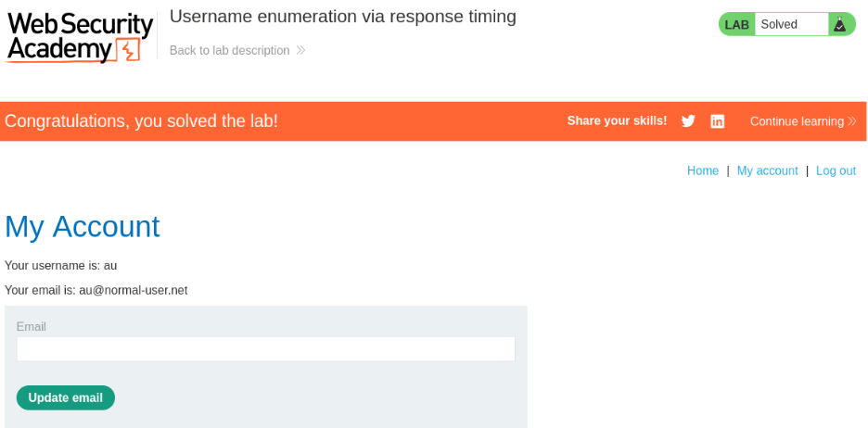The height and width of the screenshot is (428, 868).
Task: Click the green LAB badge label
Action: (737, 25)
